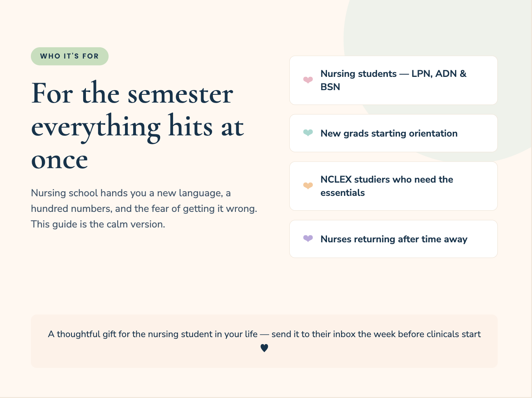Click the orange heart icon beside NCLEX studiers
532x398 pixels.
pos(308,186)
